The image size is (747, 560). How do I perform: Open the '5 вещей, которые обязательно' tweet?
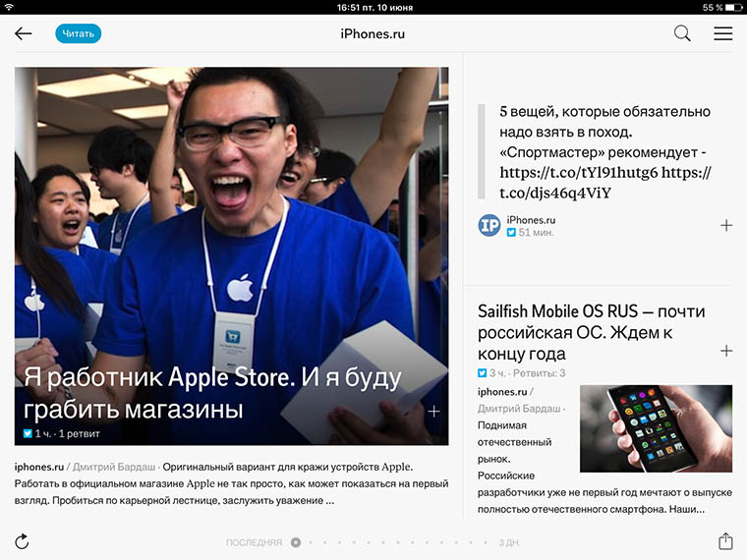(605, 152)
